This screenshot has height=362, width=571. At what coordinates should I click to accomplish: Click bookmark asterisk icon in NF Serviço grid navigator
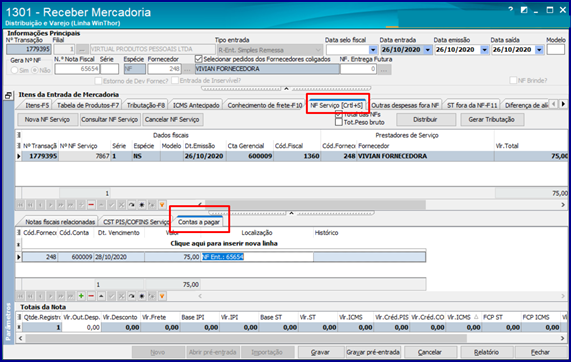tap(142, 205)
